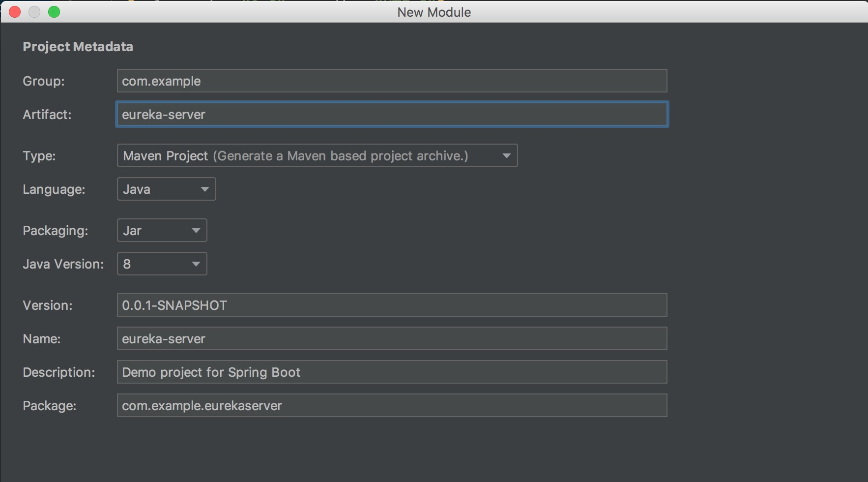Click the "Description:" label text

(59, 372)
